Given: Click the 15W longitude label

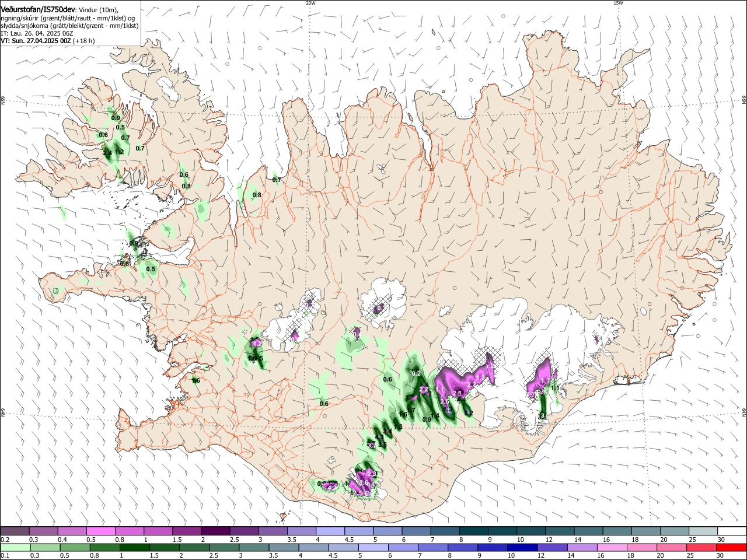Looking at the screenshot, I should coord(618,3).
